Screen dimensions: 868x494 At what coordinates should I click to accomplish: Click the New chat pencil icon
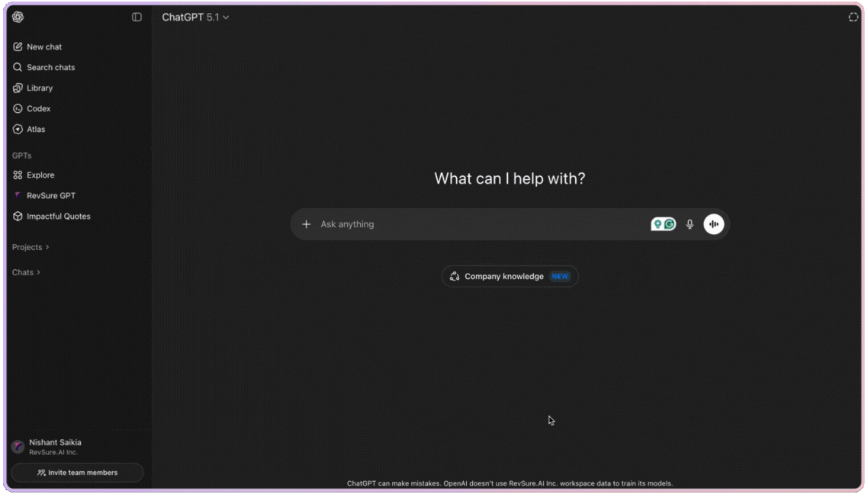(x=18, y=47)
